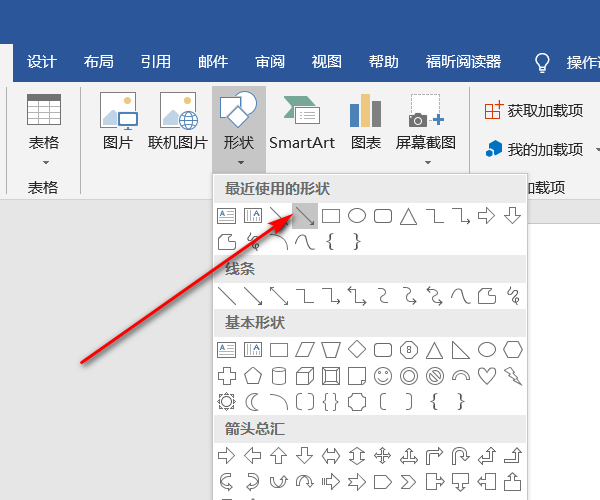
Task: Pick up arrow in 箭头总汇
Action: 279,456
